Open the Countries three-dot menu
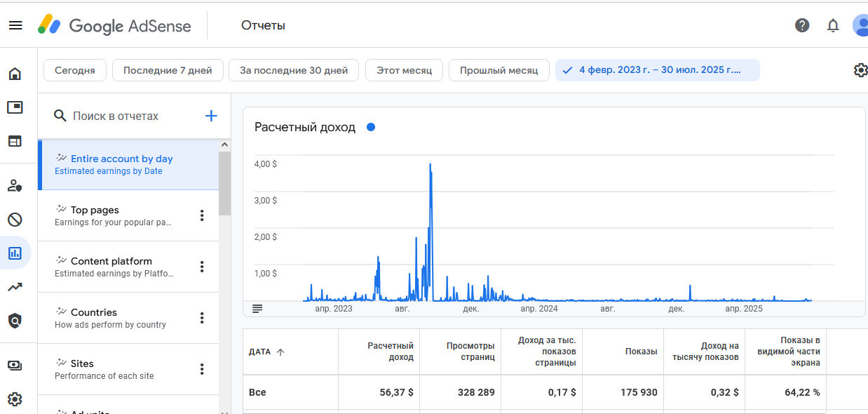 point(202,318)
